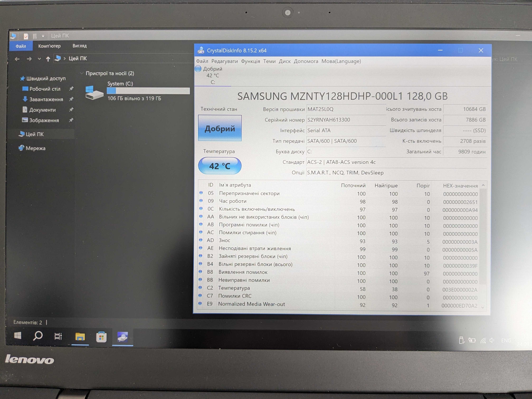The width and height of the screenshot is (532, 399).
Task: Click the System (C:) storage usage bar
Action: (148, 91)
